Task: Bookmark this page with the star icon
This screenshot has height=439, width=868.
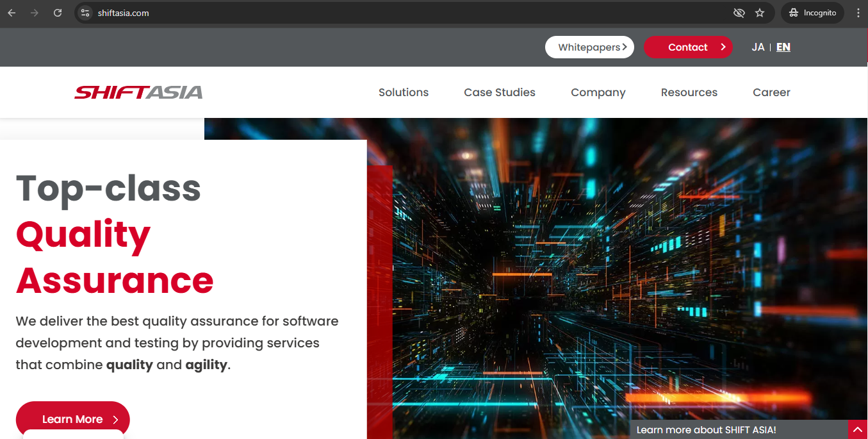Action: pos(760,13)
